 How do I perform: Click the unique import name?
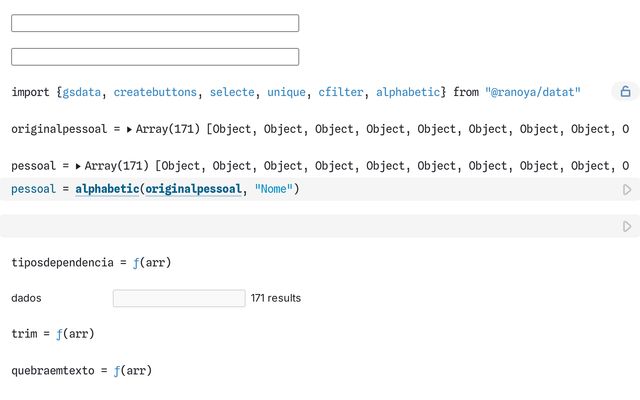[287, 92]
